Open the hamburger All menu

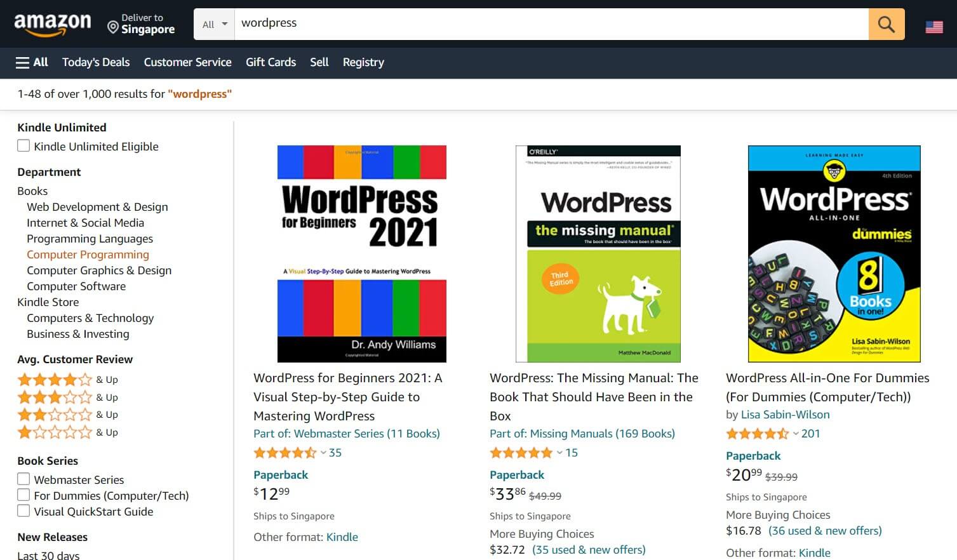click(x=32, y=62)
